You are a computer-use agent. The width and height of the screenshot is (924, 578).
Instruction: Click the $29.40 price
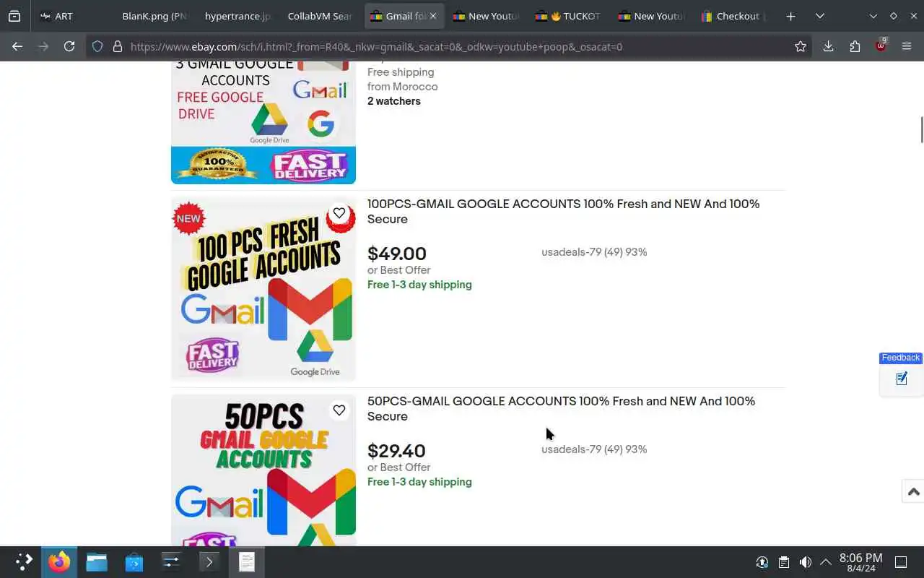pyautogui.click(x=396, y=451)
